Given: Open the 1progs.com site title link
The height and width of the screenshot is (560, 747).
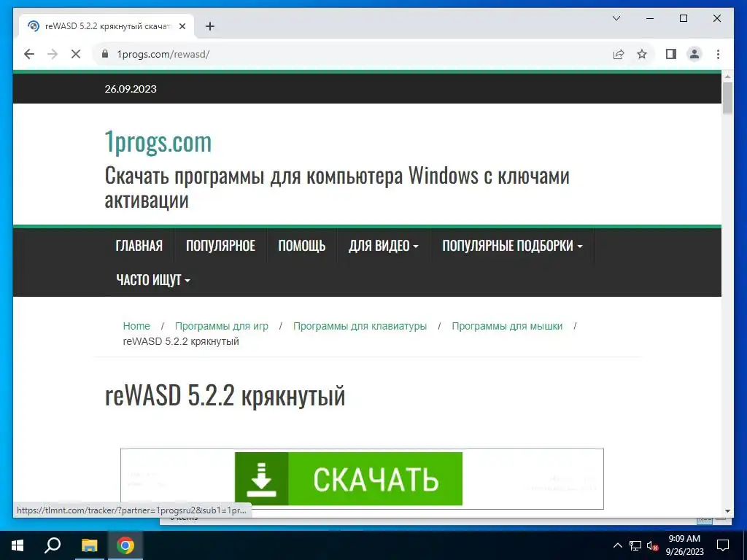Looking at the screenshot, I should point(158,142).
